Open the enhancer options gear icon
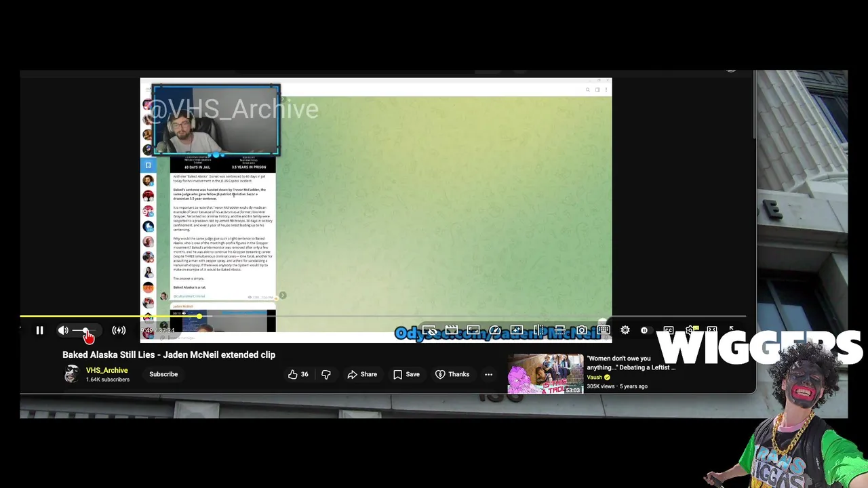The height and width of the screenshot is (488, 868). [x=625, y=330]
